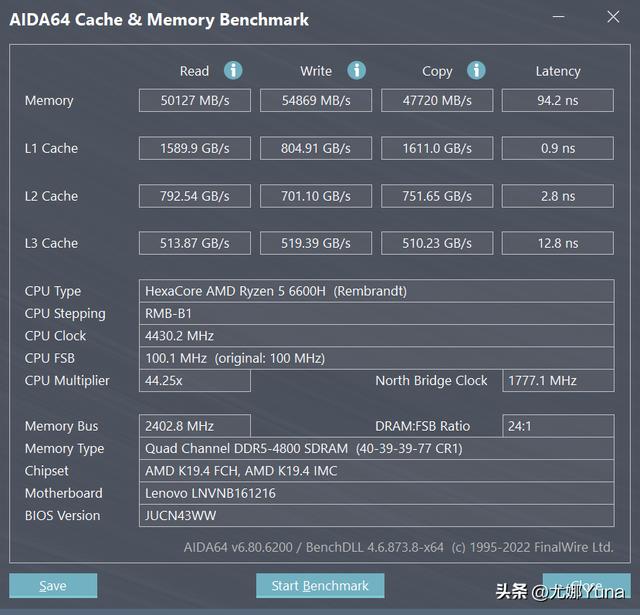Click the info icon beside Write
Image resolution: width=640 pixels, height=615 pixels.
(356, 70)
